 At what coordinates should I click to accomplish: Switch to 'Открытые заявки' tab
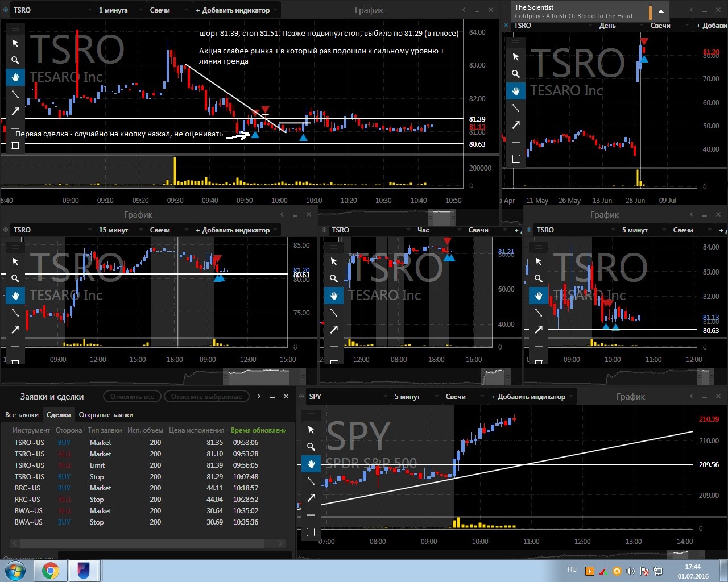click(x=106, y=415)
